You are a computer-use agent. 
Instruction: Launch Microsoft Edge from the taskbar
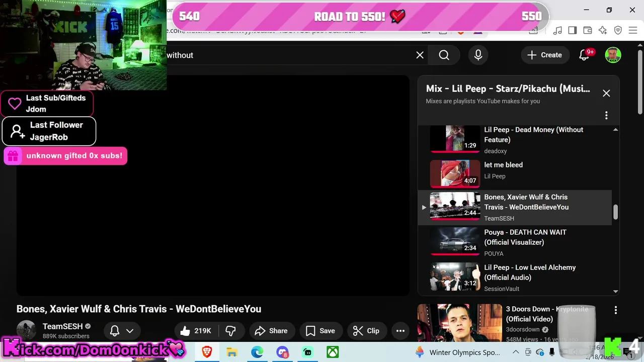coord(257,352)
